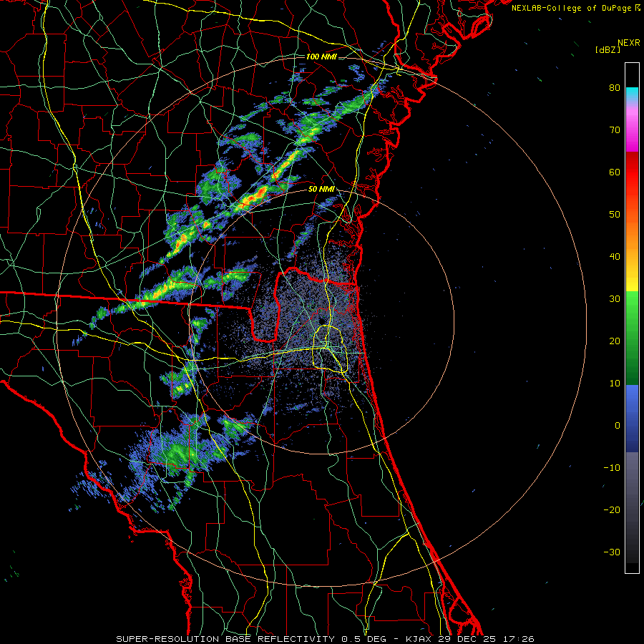The width and height of the screenshot is (644, 644).
Task: Click the 30 value on dBZ scale
Action: (615, 299)
